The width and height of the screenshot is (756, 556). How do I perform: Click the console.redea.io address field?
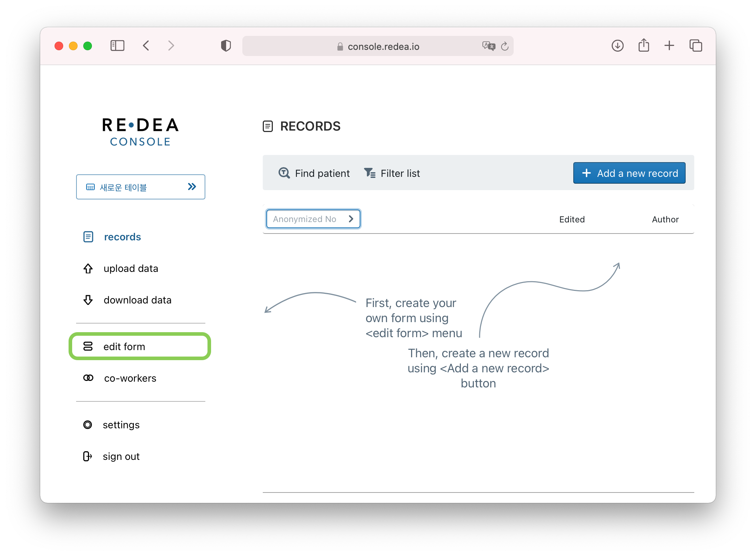pos(383,46)
